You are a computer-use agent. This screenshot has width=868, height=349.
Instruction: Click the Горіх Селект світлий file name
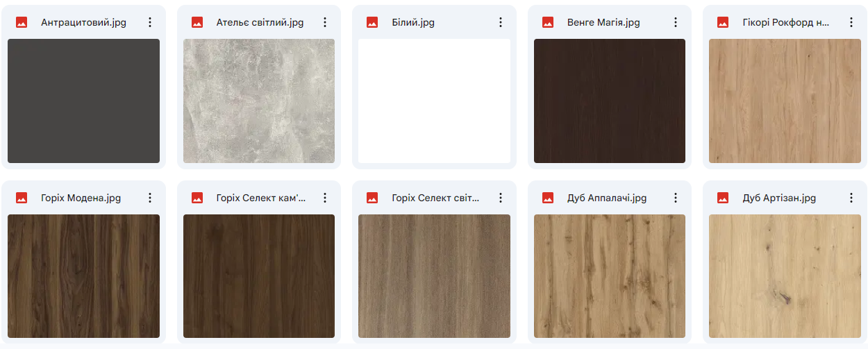[x=435, y=198]
